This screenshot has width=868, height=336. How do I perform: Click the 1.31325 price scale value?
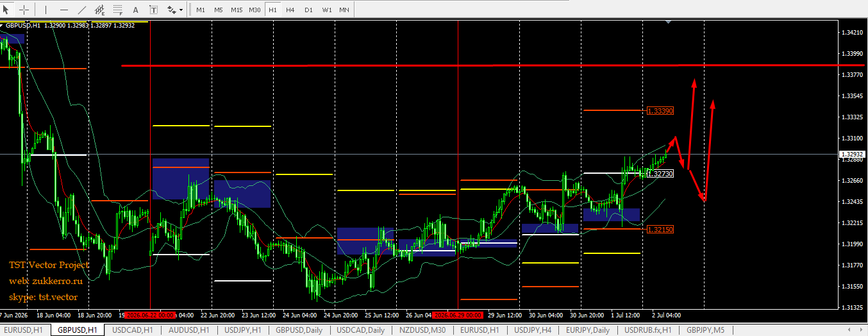[x=851, y=308]
